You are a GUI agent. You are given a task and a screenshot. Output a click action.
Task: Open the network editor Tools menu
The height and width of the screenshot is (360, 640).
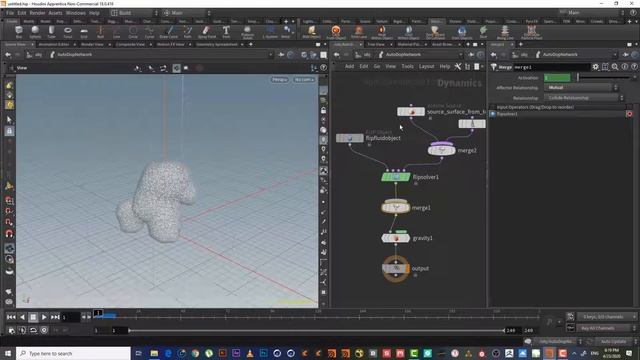(x=407, y=67)
